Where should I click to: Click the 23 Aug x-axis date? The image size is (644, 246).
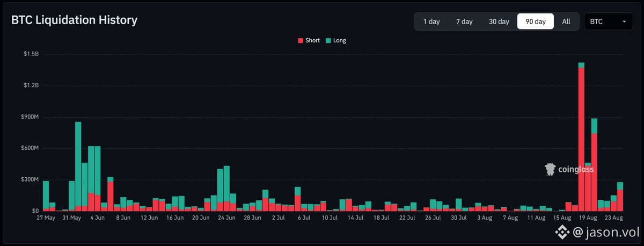click(x=613, y=218)
